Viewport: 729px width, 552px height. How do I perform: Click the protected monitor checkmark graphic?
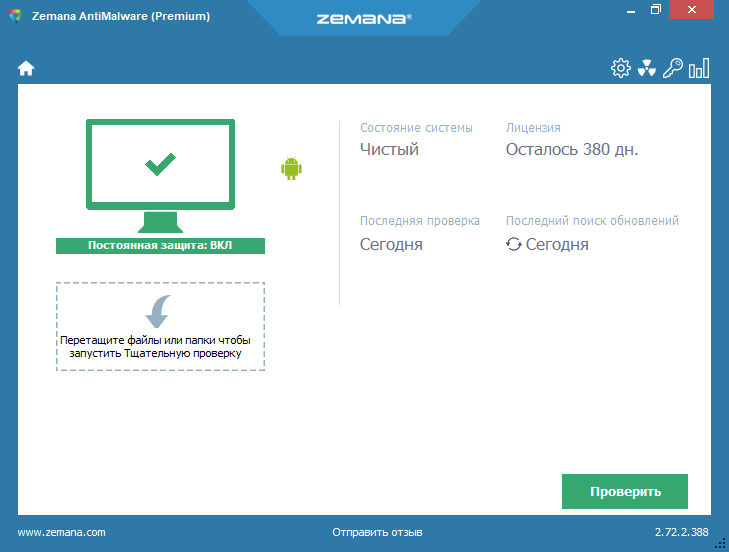tap(160, 176)
